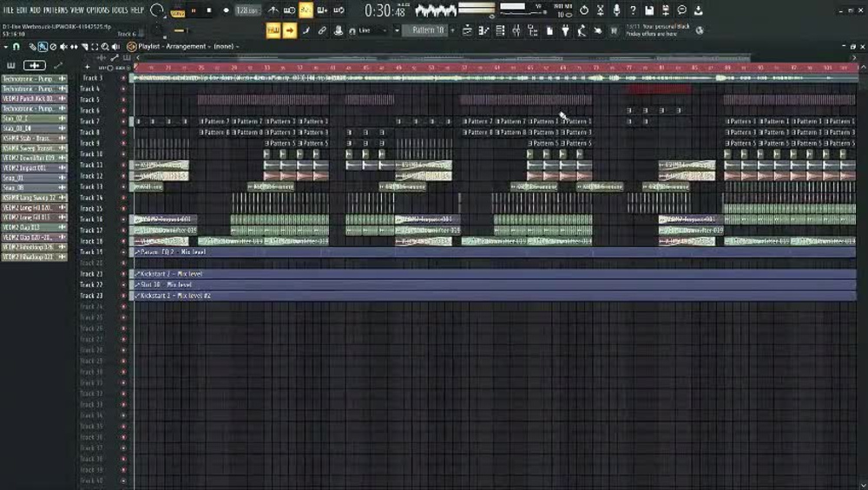
Task: Select the playback/scrub speaker tool
Action: pyautogui.click(x=115, y=47)
